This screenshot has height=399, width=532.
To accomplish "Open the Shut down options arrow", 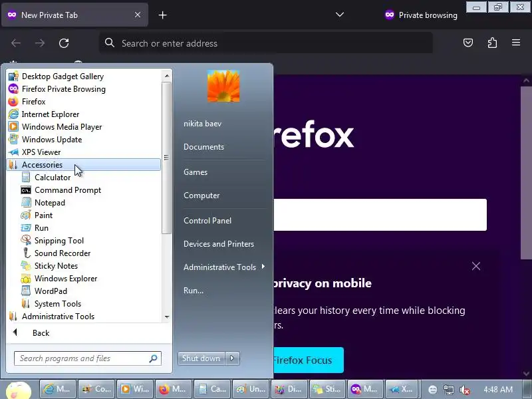I will click(232, 358).
